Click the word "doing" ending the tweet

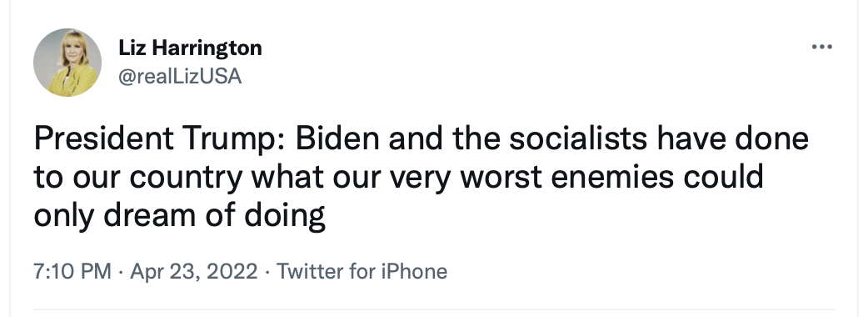285,217
